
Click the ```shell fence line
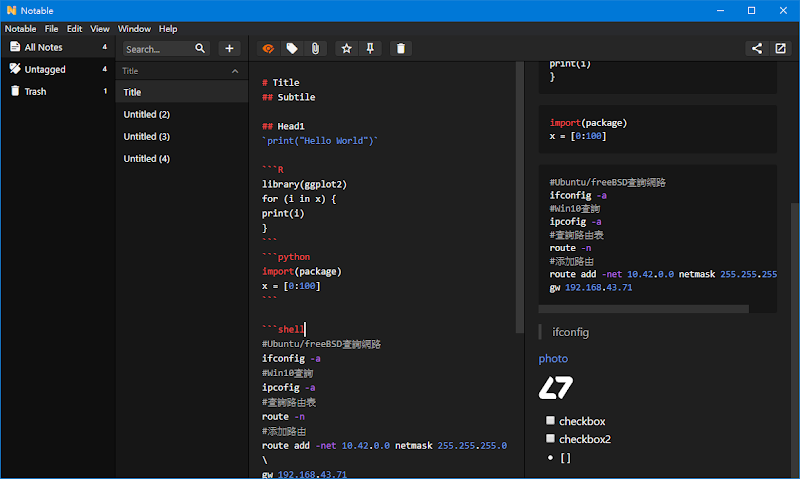click(x=283, y=329)
